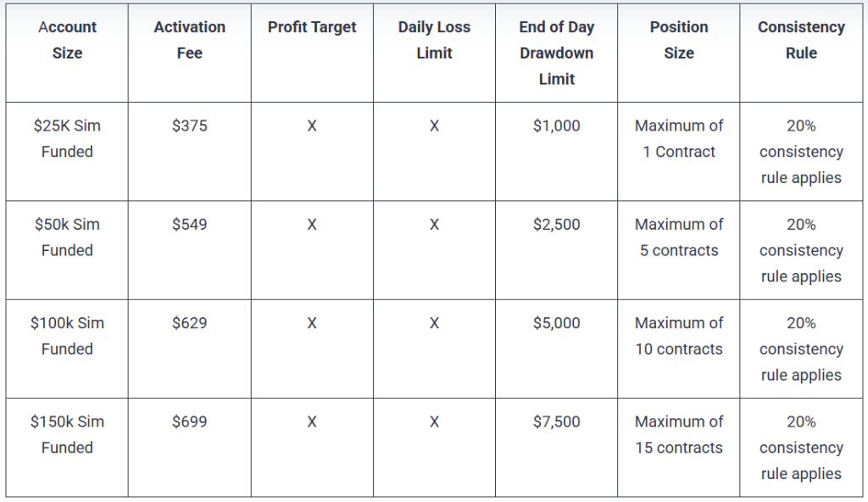Viewport: 868px width, 502px height.
Task: Click the Profit Target X for $100k account
Action: [x=312, y=323]
